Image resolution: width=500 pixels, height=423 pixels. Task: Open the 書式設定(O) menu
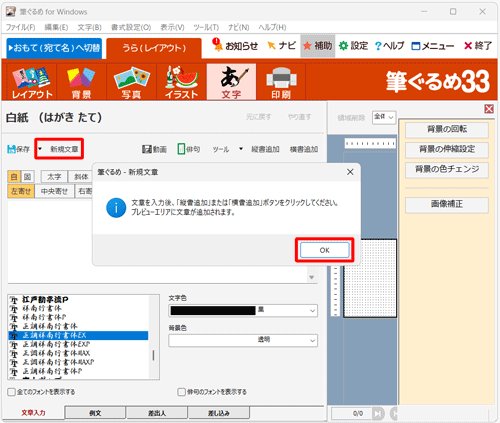tap(131, 27)
